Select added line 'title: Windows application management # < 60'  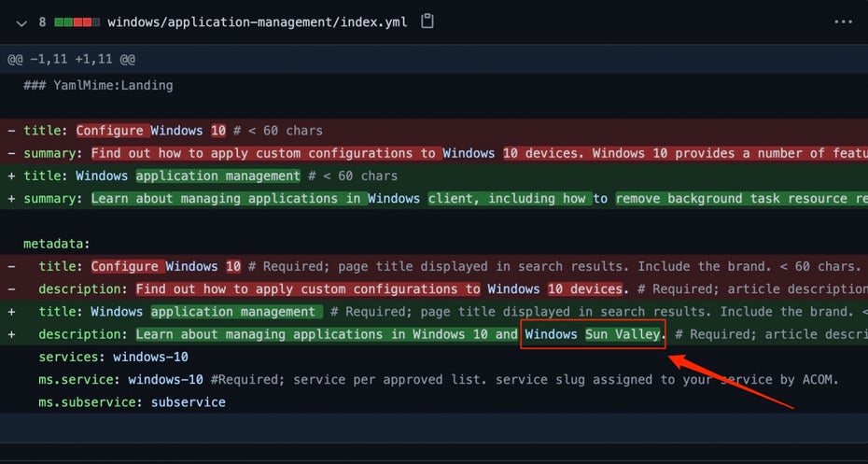point(434,176)
